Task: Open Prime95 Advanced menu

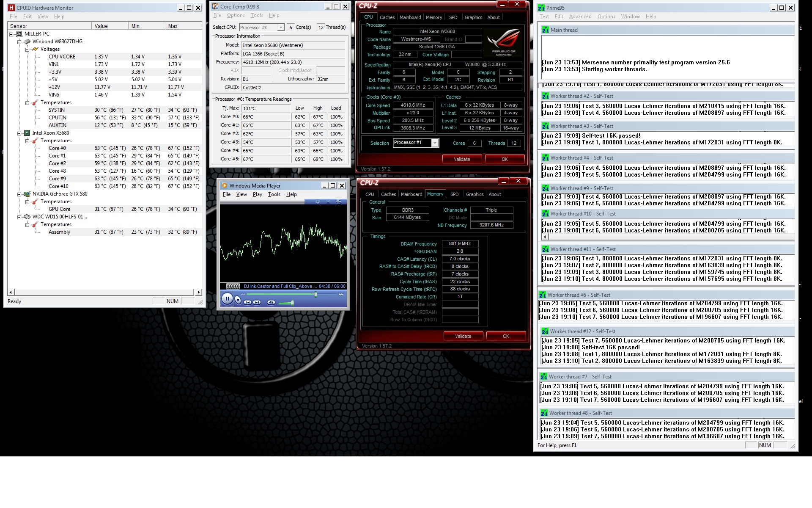Action: click(x=580, y=17)
